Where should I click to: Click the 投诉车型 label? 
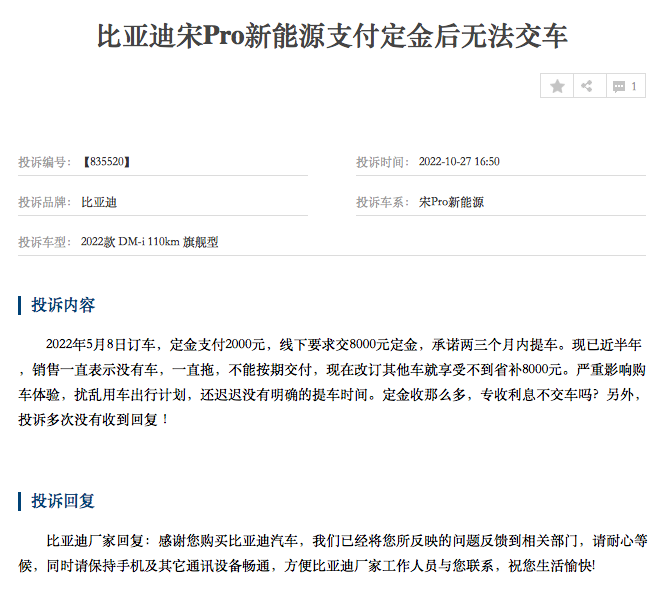44,242
